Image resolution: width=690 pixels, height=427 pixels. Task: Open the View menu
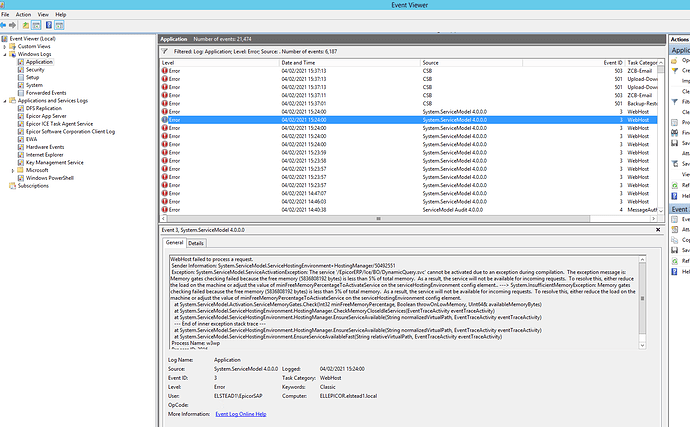tap(43, 15)
